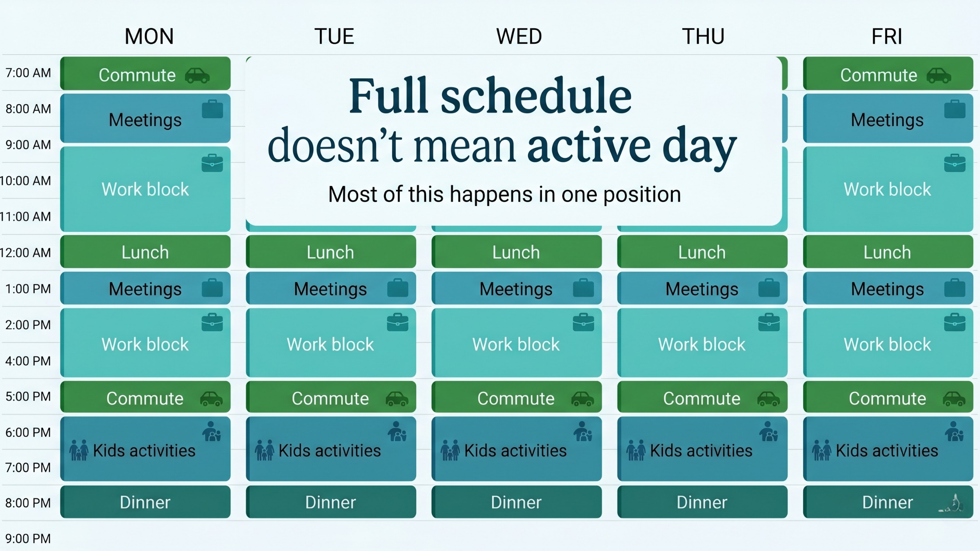The height and width of the screenshot is (551, 980).
Task: Open Monday's Lunch event
Action: pos(145,252)
